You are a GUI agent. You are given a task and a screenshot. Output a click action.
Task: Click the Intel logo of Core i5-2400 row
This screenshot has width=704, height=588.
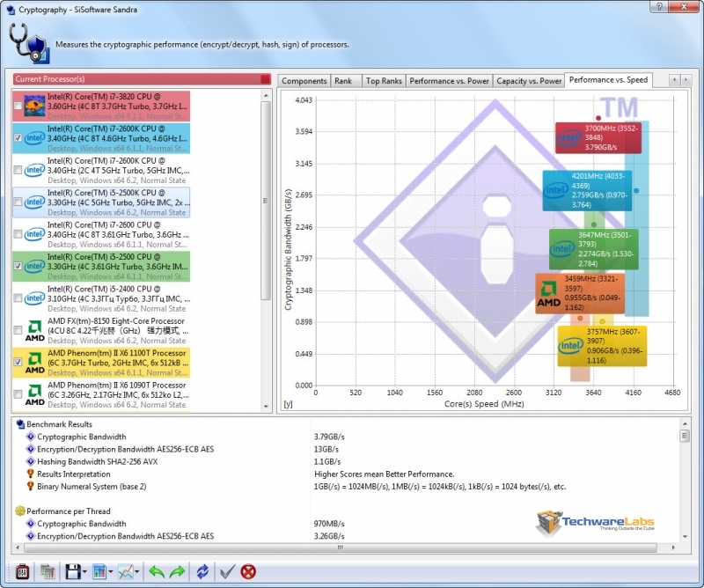34,298
